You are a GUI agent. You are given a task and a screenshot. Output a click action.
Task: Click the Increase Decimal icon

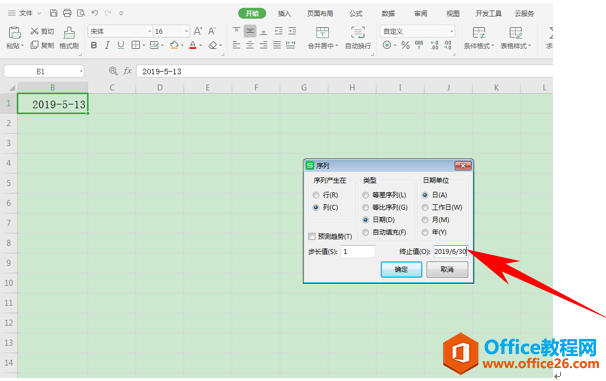point(434,45)
